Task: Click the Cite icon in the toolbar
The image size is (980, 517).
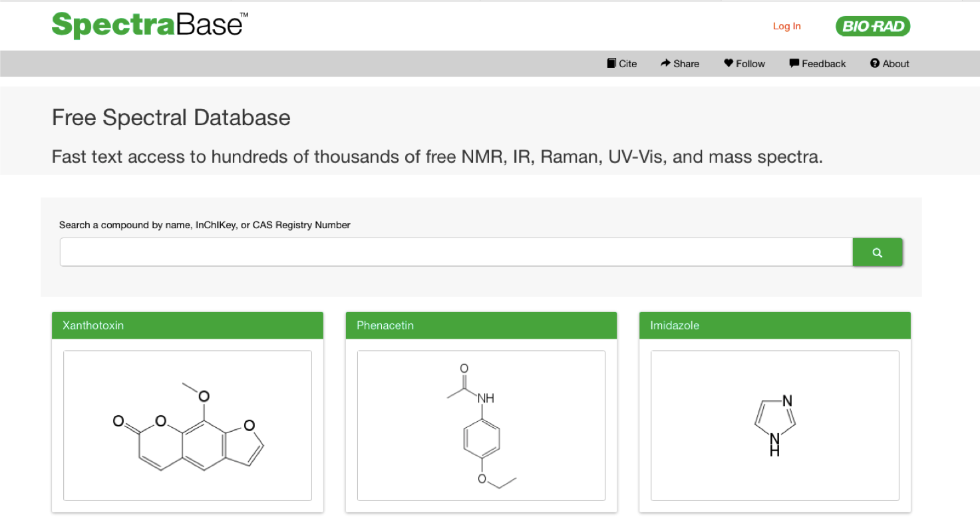Action: point(611,63)
